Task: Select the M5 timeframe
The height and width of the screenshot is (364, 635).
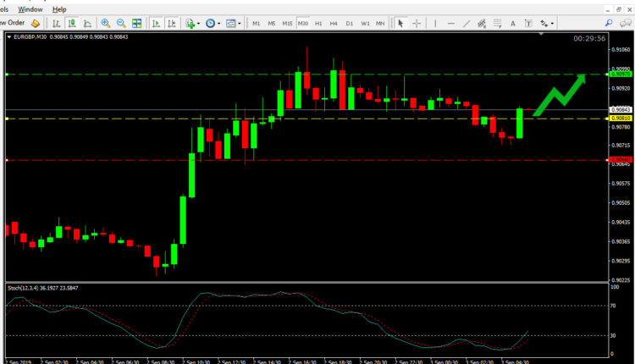Action: click(271, 24)
